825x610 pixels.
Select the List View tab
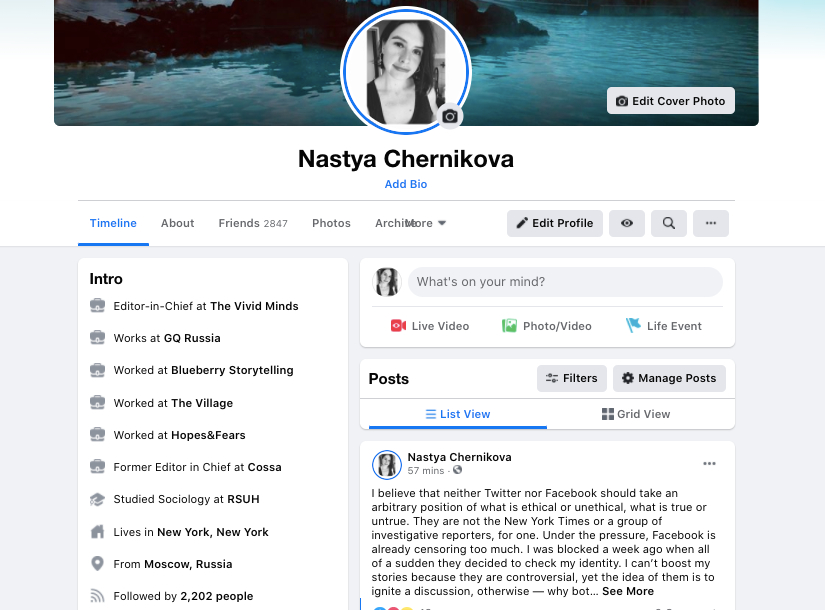pos(458,414)
